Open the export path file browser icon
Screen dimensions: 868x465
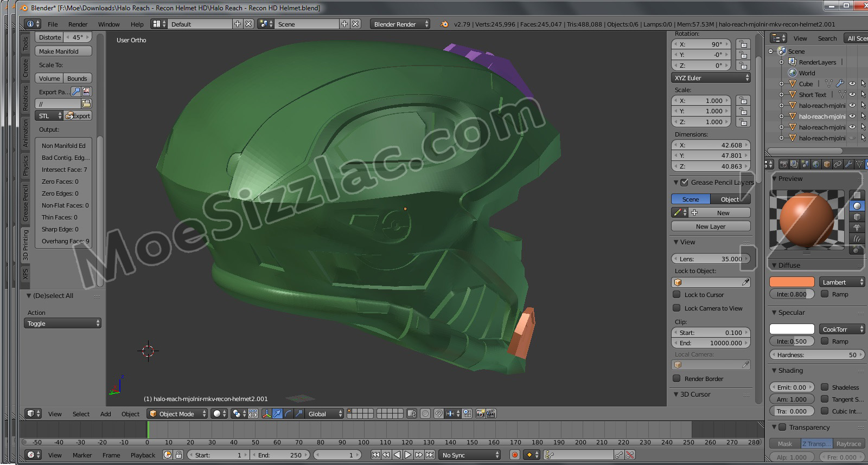[86, 104]
